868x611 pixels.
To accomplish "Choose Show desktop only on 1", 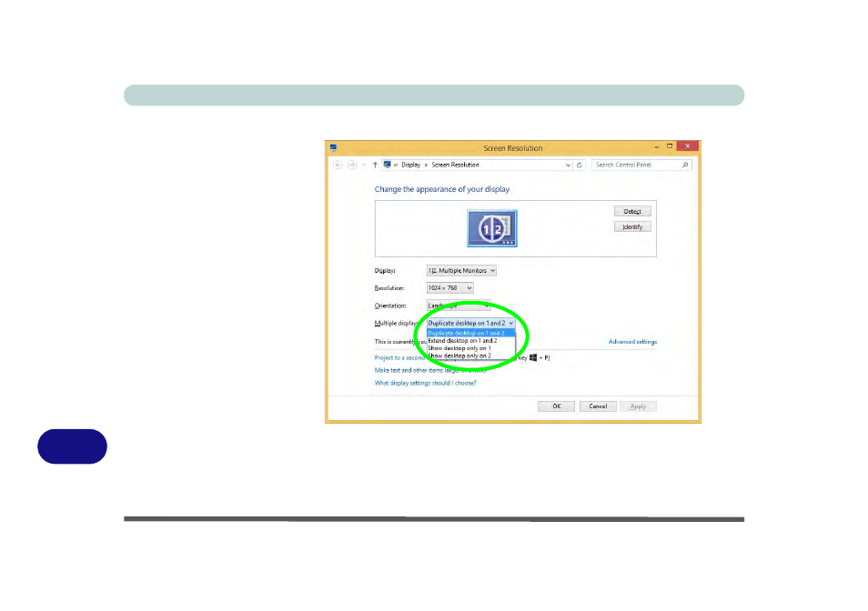I will click(x=471, y=348).
